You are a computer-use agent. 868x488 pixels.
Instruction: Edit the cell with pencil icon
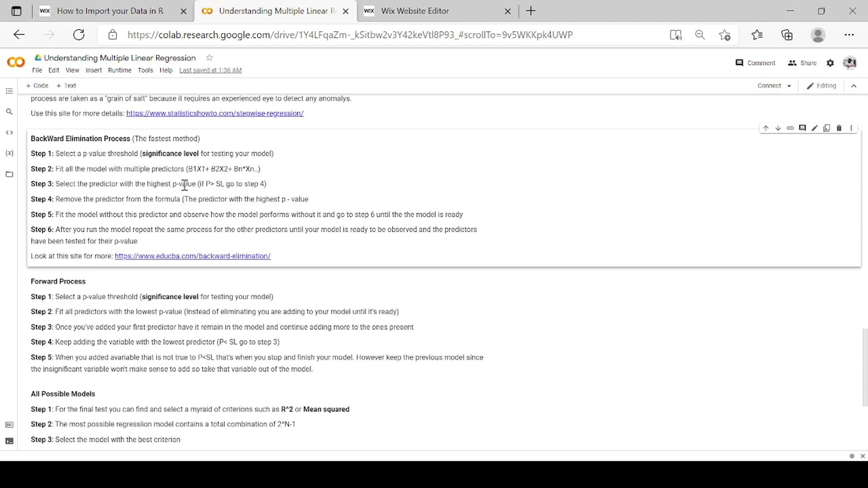coord(815,128)
